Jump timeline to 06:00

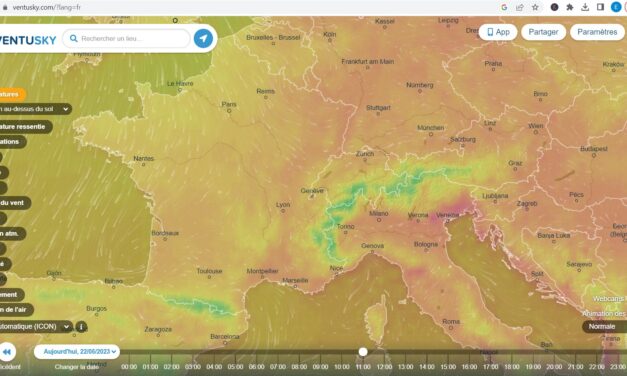[256, 367]
